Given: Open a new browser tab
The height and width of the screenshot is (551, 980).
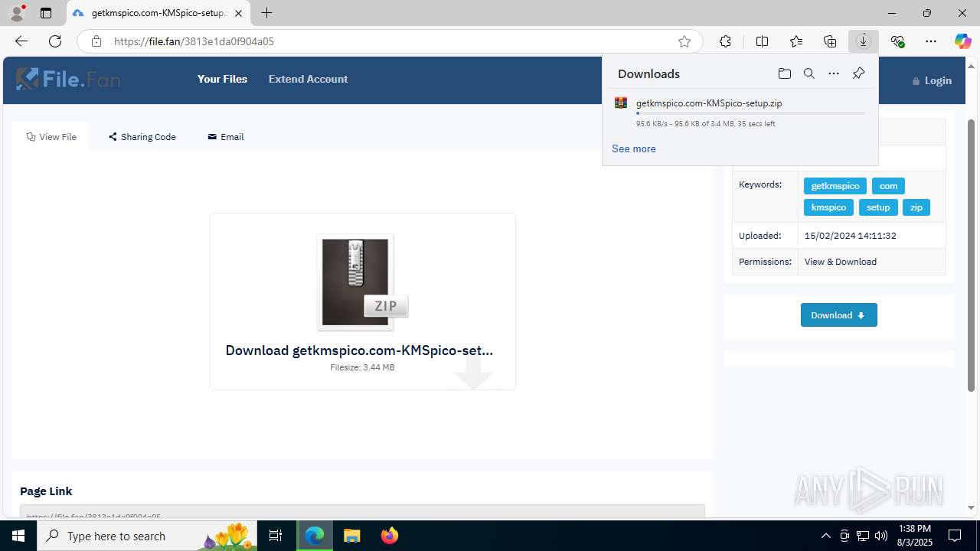Looking at the screenshot, I should 266,13.
